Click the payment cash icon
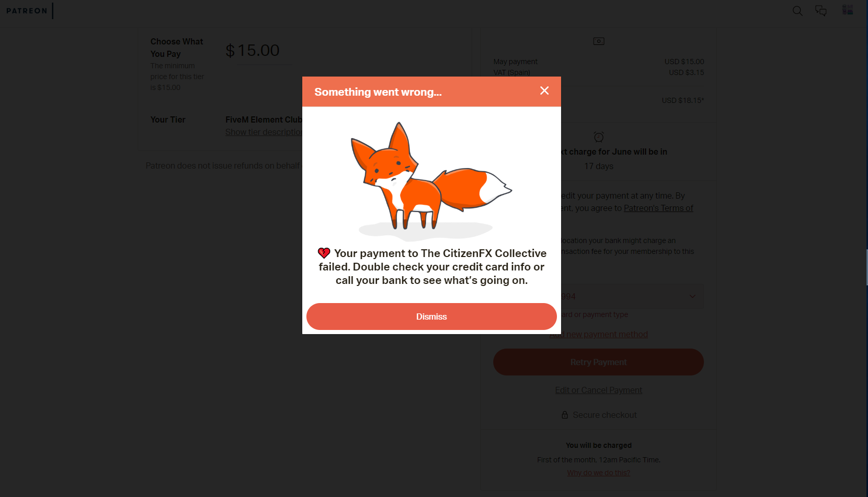Image resolution: width=868 pixels, height=497 pixels. coord(599,41)
